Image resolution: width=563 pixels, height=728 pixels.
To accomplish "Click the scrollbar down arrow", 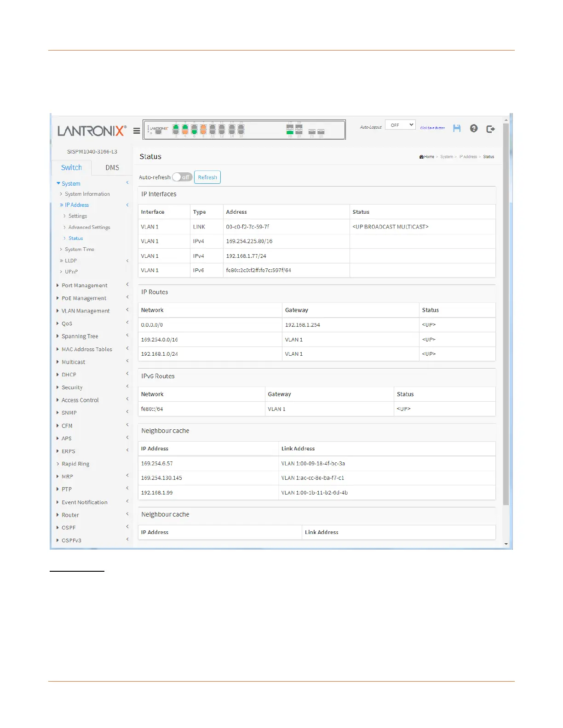I will (x=506, y=544).
